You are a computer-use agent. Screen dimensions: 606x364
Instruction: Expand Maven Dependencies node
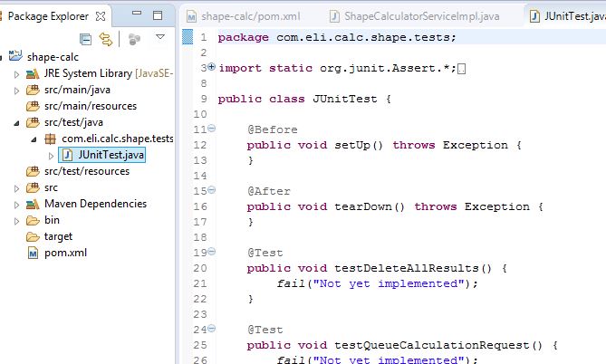16,205
